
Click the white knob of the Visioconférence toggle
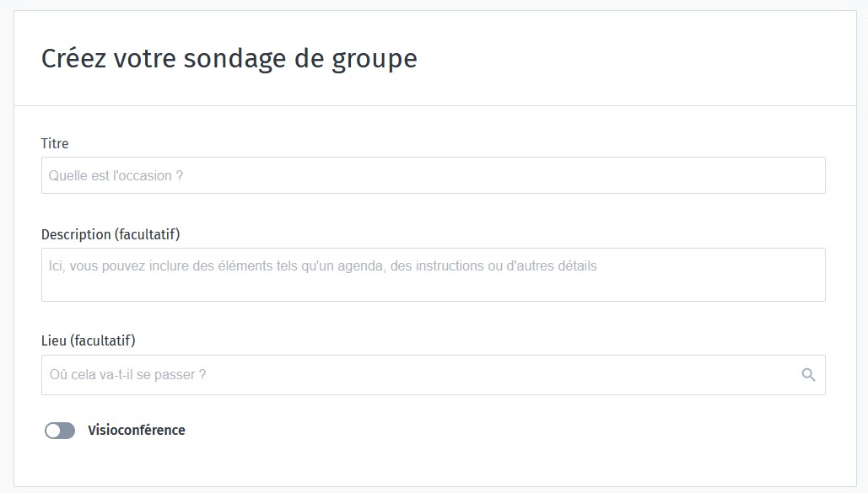(x=53, y=431)
